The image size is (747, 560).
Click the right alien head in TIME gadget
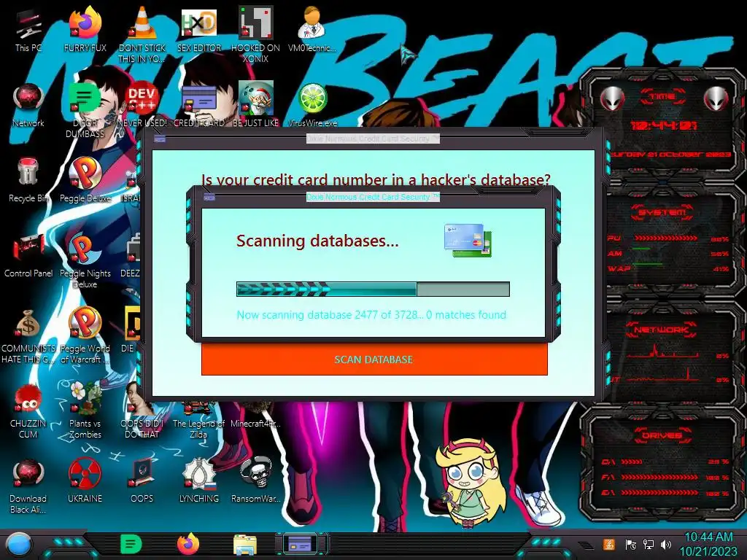(716, 99)
